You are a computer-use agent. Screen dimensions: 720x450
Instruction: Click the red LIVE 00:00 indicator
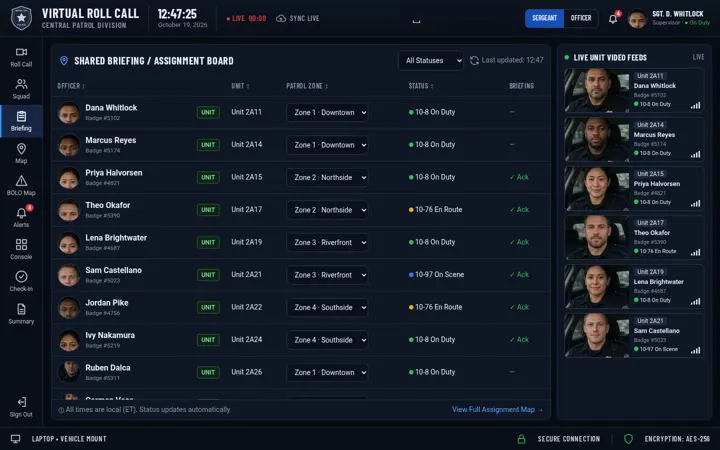pos(247,18)
